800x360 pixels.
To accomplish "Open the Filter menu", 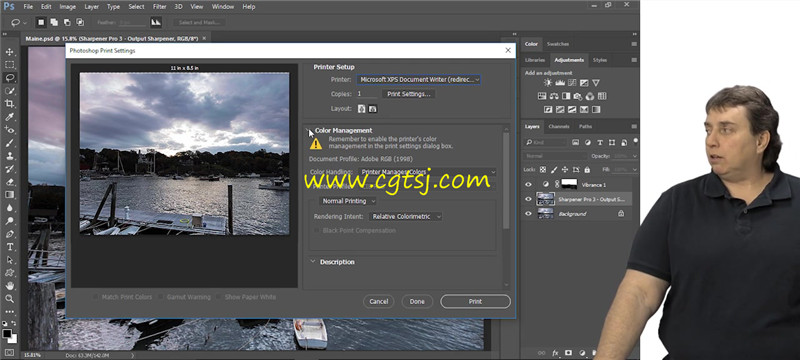I will pyautogui.click(x=160, y=7).
